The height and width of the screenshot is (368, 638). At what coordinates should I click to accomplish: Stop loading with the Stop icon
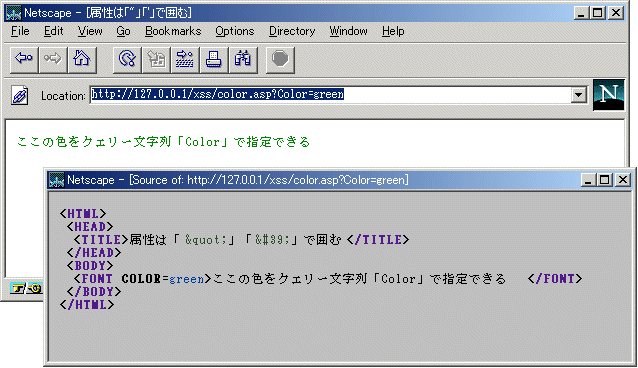pyautogui.click(x=280, y=59)
